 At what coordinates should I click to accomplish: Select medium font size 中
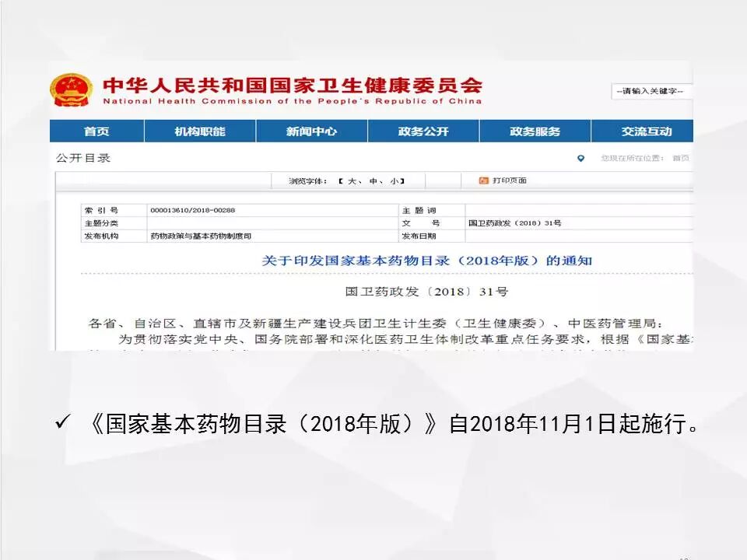(x=373, y=181)
